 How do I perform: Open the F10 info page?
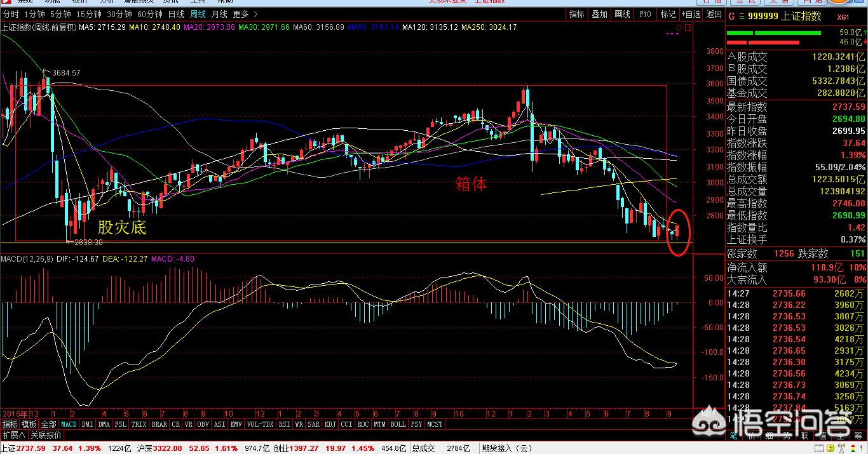tap(646, 14)
